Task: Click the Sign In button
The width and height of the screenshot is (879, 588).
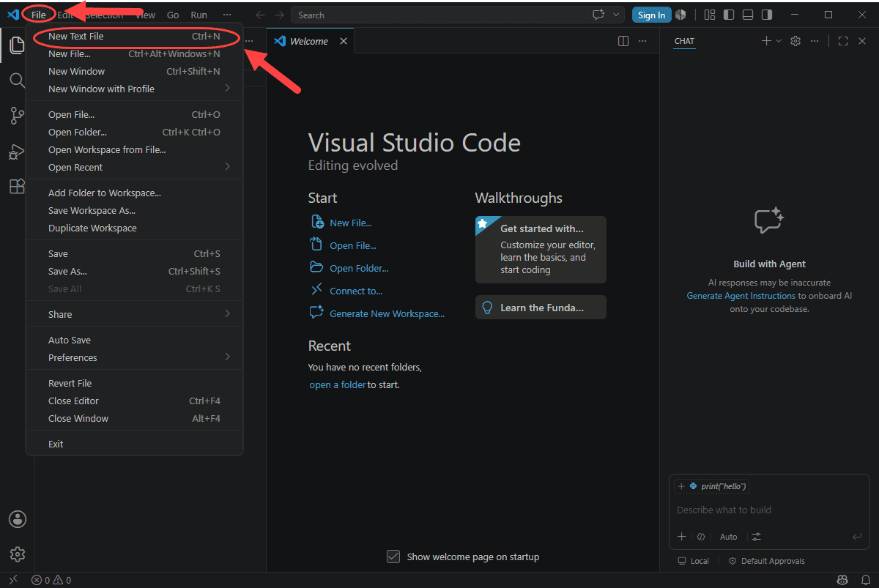Action: (651, 15)
